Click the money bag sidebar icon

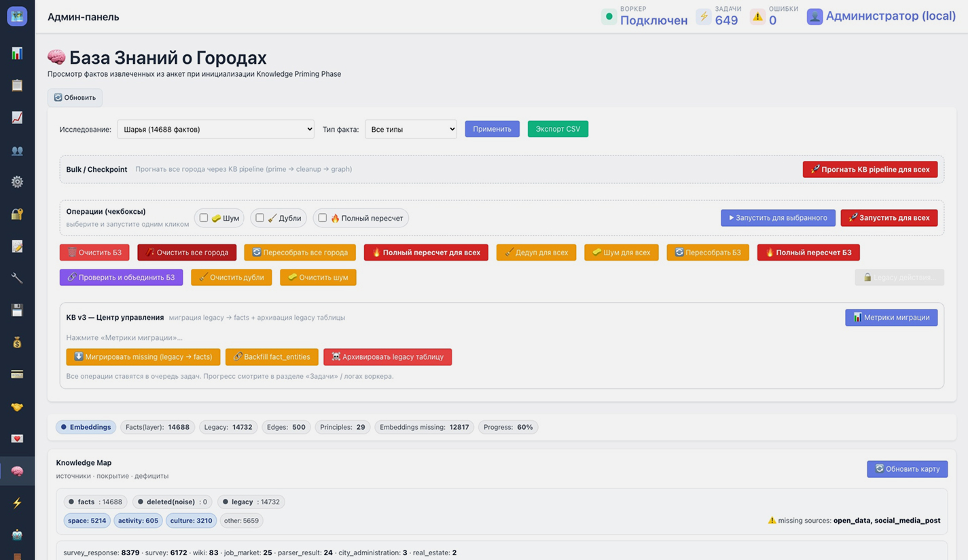(x=17, y=342)
